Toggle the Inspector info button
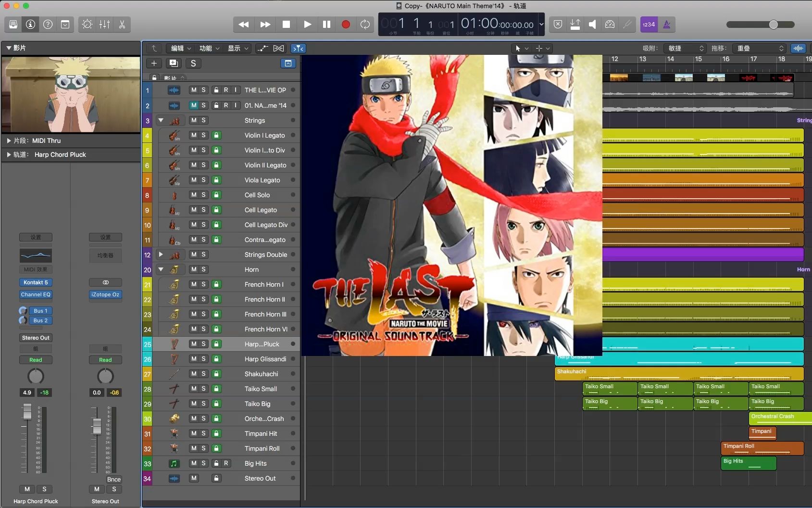The height and width of the screenshot is (508, 812). 30,25
